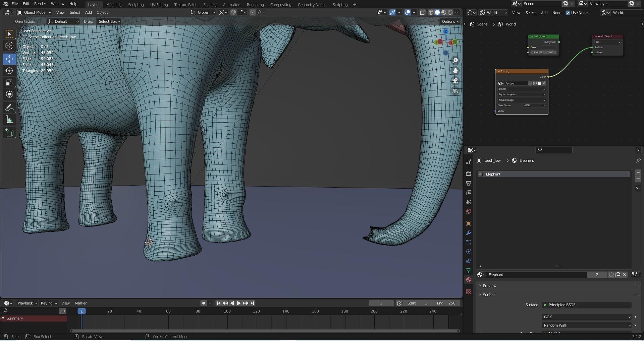This screenshot has height=341, width=644.
Task: Open the Physics properties tab
Action: click(469, 252)
